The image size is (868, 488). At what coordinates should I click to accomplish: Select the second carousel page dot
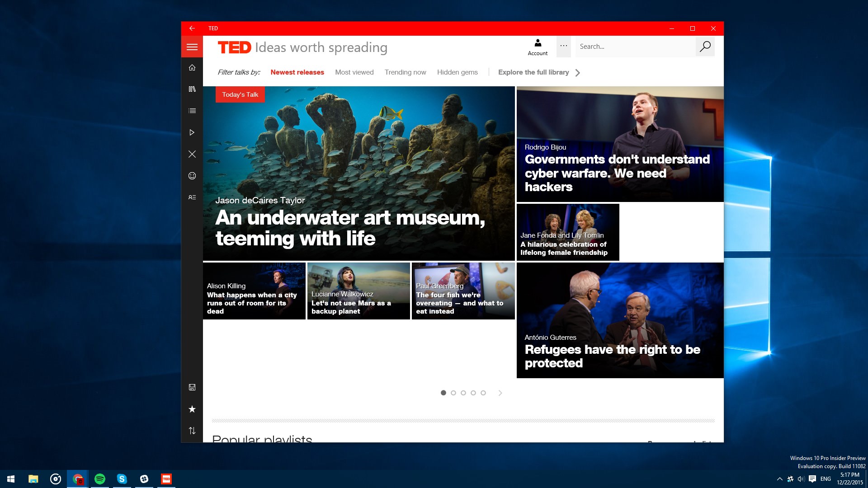click(453, 393)
